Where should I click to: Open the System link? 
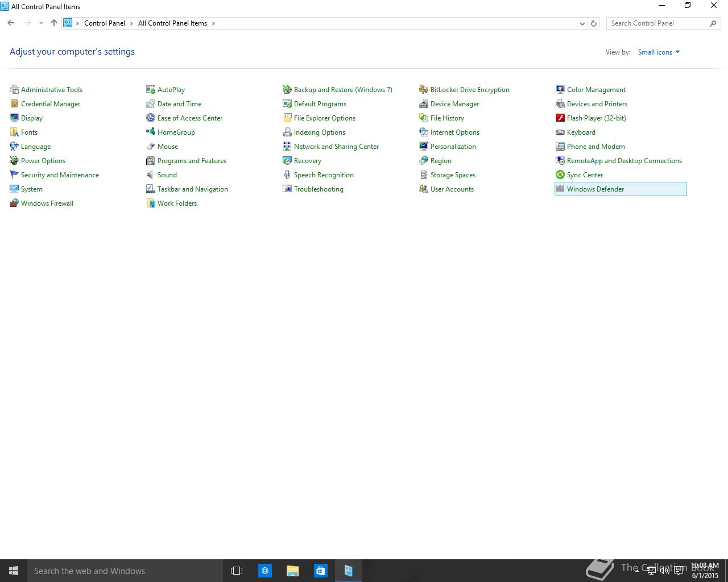pos(32,189)
